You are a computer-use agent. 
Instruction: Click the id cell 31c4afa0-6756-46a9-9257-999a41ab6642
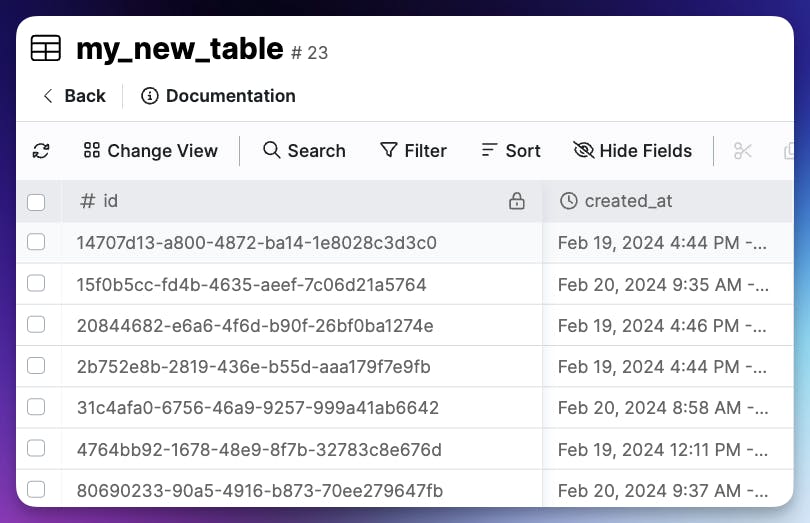[258, 408]
